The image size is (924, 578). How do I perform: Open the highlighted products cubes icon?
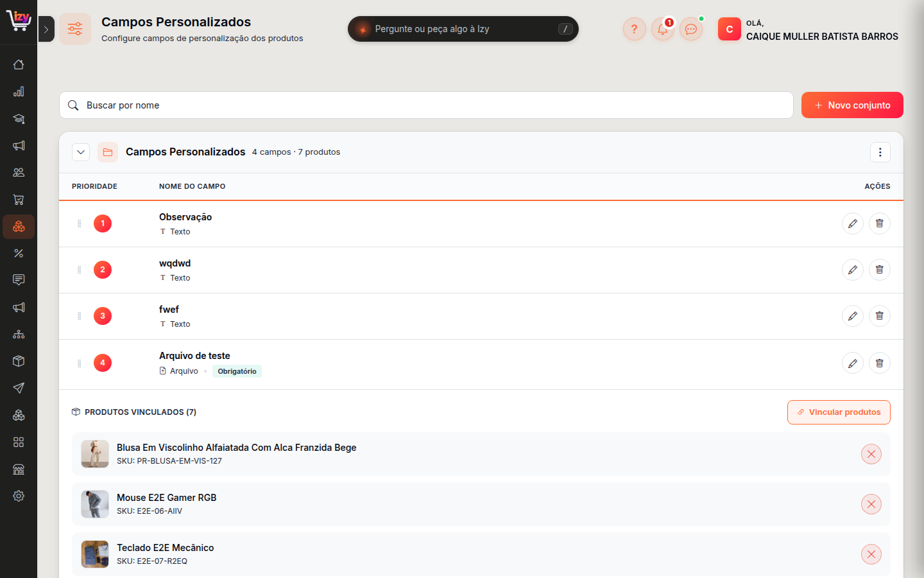pyautogui.click(x=19, y=227)
